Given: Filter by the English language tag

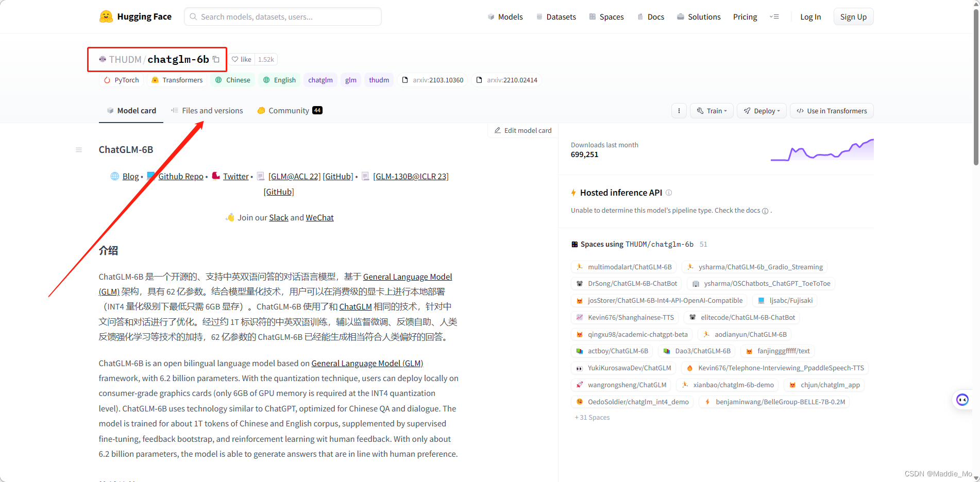Looking at the screenshot, I should coord(279,80).
